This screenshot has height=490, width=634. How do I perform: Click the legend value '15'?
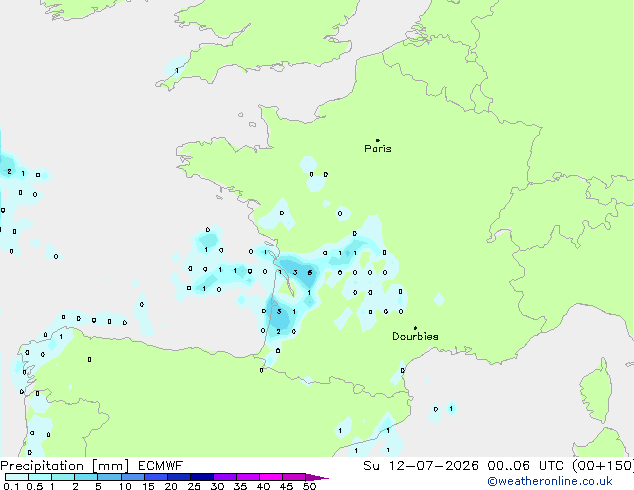pos(148,486)
